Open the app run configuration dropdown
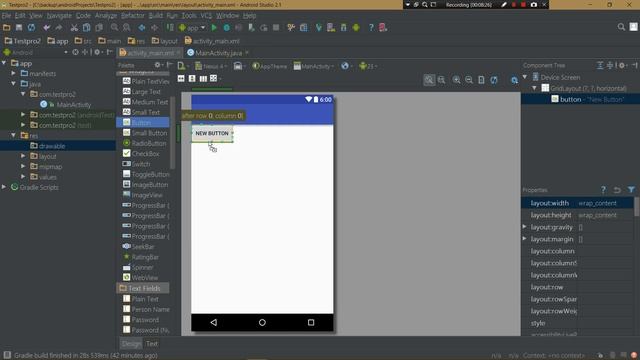The width and height of the screenshot is (640, 360). 192,27
